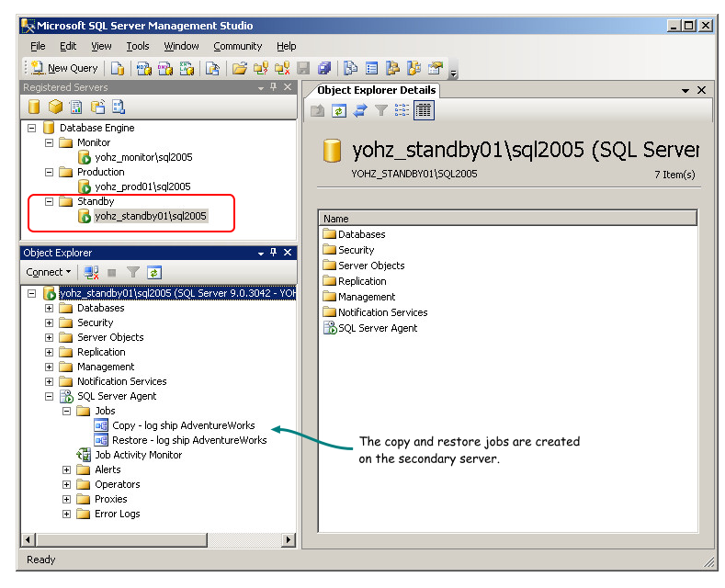Select SQL Server Mobile icon in Registered Servers
The image size is (725, 588).
click(97, 107)
